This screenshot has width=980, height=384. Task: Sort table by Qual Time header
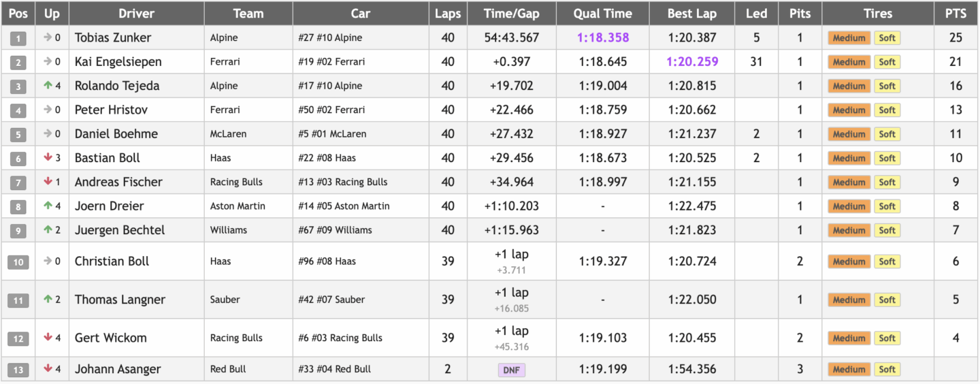[x=602, y=14]
